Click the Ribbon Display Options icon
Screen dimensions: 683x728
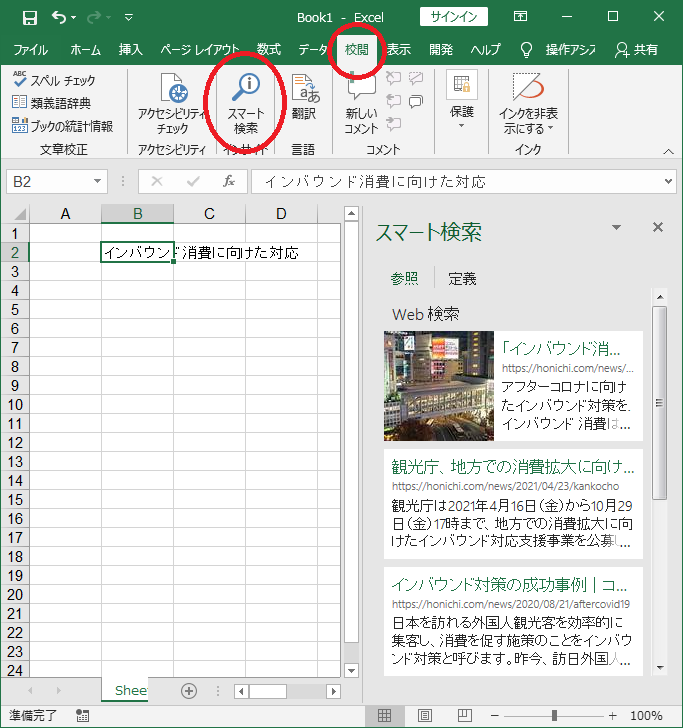point(520,17)
